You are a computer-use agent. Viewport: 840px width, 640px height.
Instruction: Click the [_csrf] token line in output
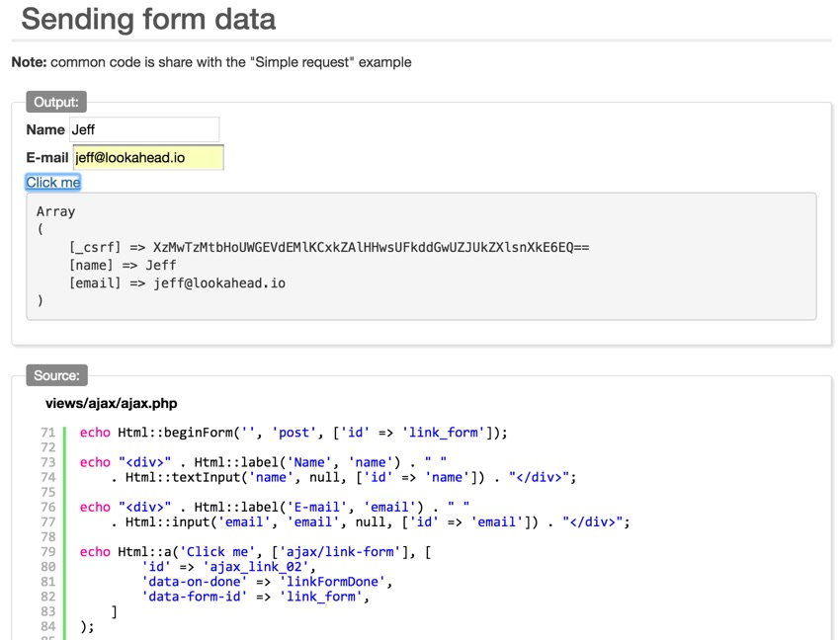329,248
